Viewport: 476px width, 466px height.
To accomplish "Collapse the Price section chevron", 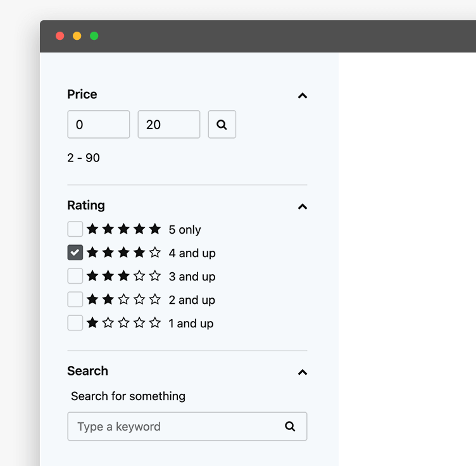I will coord(303,96).
